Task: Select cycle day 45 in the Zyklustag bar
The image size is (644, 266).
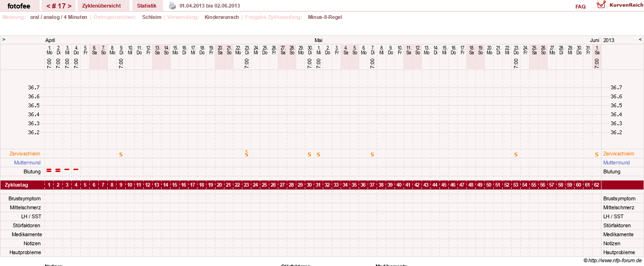Action: pos(444,185)
